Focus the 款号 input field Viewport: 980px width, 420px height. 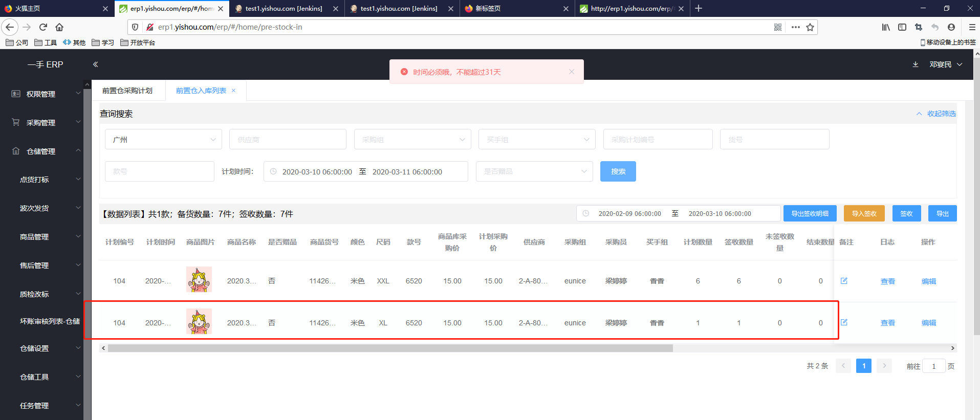(160, 171)
